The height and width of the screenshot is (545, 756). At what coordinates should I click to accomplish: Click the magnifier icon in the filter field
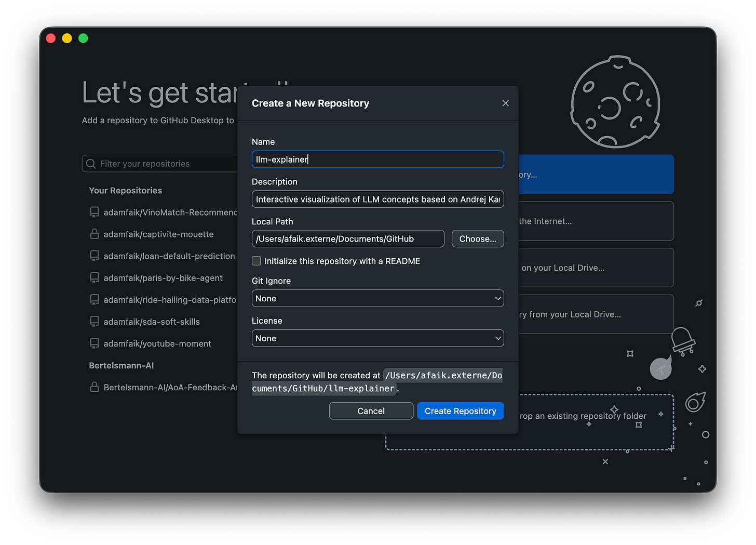coord(90,163)
